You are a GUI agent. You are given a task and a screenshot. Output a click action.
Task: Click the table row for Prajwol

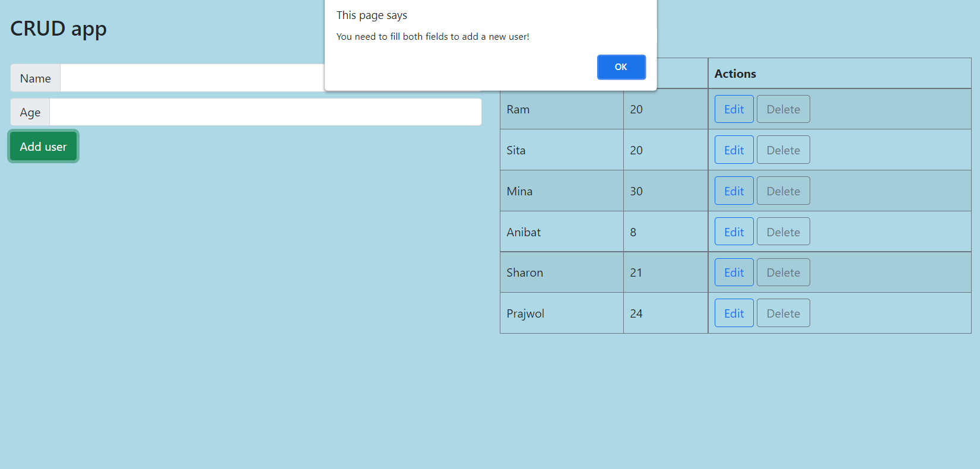[562, 313]
